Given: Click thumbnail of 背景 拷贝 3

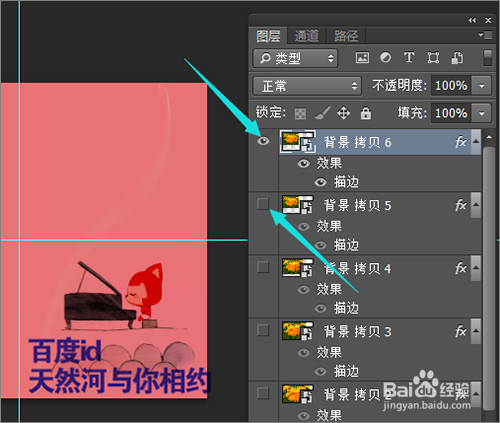Looking at the screenshot, I should coord(298,331).
